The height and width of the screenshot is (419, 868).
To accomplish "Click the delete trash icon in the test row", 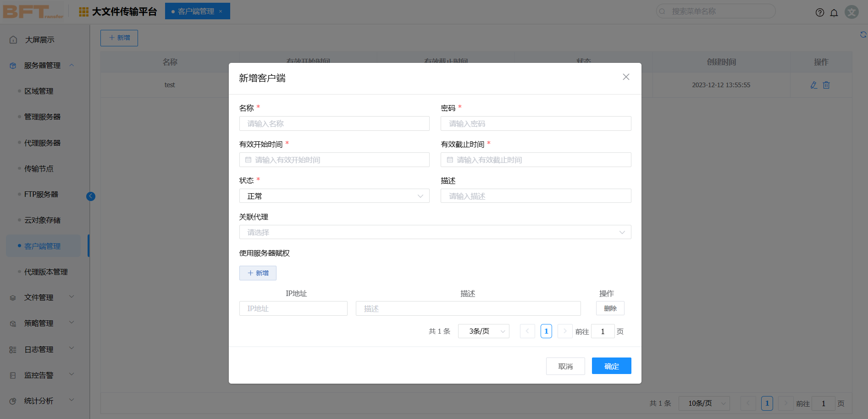I will tap(826, 85).
